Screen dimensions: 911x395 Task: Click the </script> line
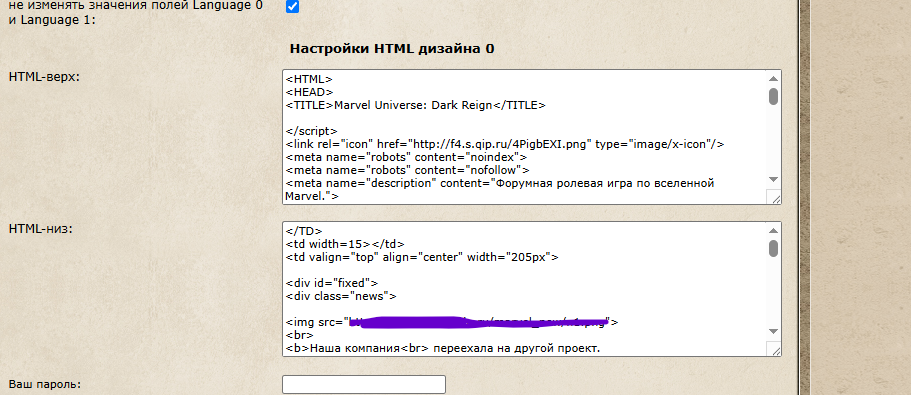pos(311,131)
